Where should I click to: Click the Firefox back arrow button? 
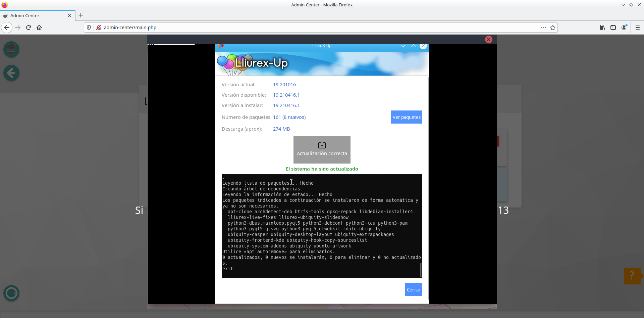click(x=7, y=28)
